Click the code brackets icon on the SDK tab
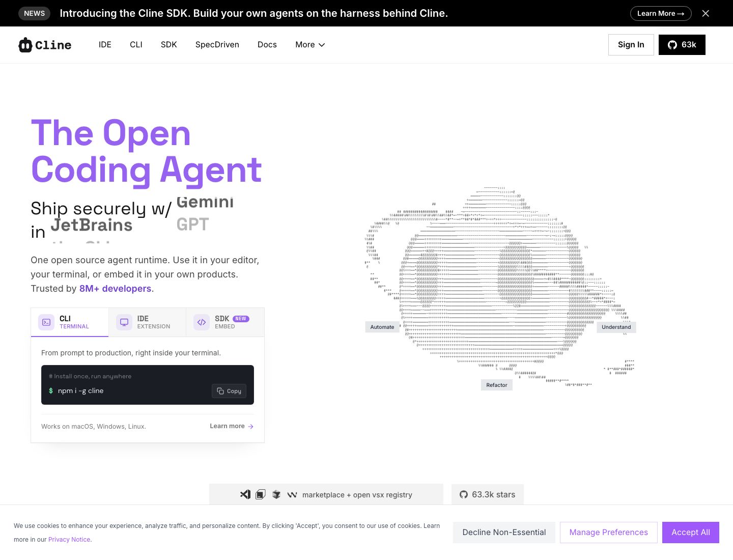 pyautogui.click(x=202, y=322)
